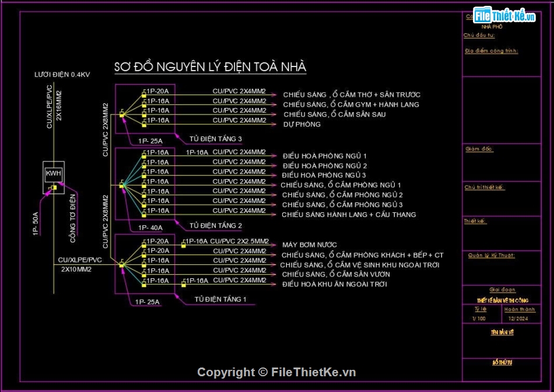The image size is (554, 392).
Task: Select the CHIẾU SÁNG, Ổ CẮM GYM + HÀNH LANG text
Action: [351, 104]
